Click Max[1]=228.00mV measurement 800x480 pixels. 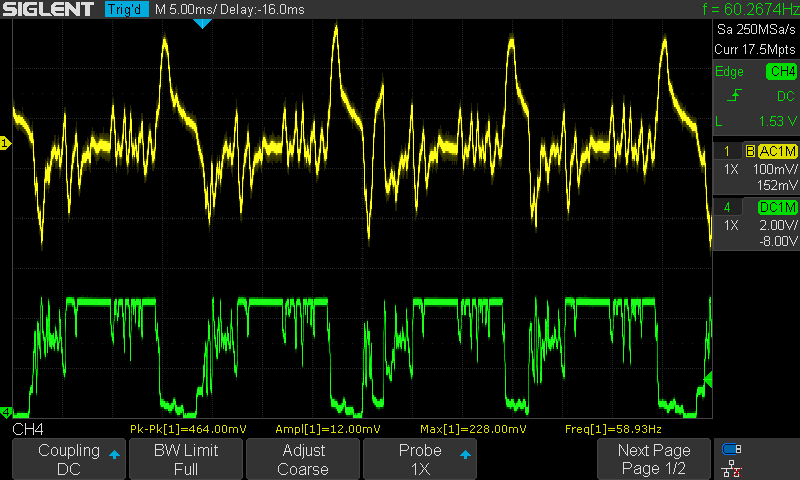pyautogui.click(x=473, y=429)
